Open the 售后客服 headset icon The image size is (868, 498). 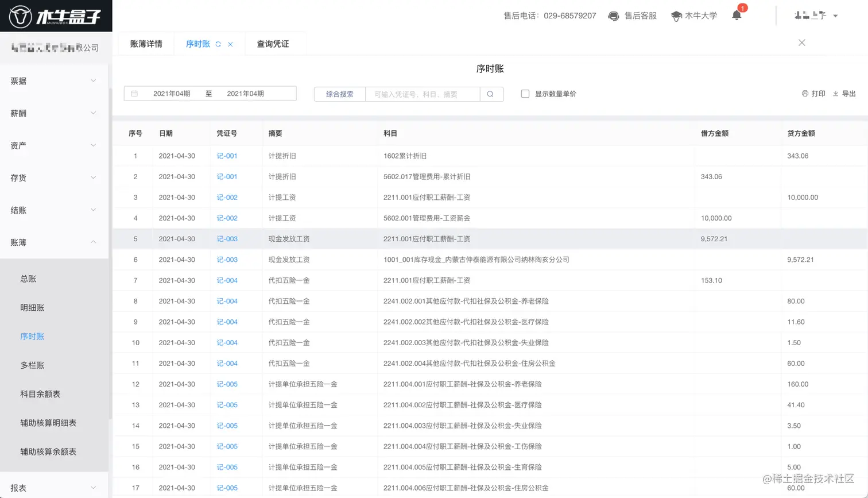click(x=614, y=16)
